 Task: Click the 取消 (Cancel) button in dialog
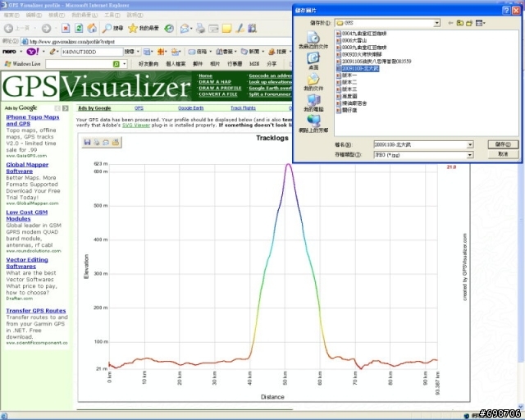tap(503, 154)
